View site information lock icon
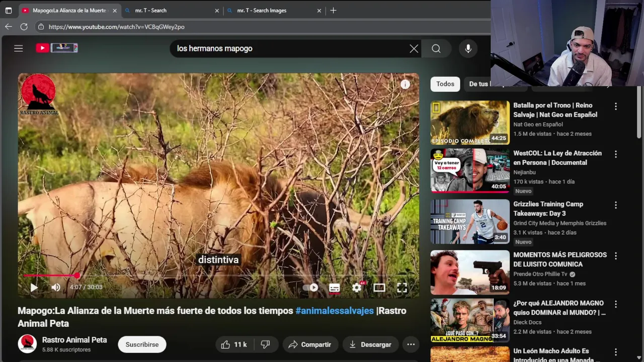This screenshot has width=644, height=362. [x=42, y=27]
